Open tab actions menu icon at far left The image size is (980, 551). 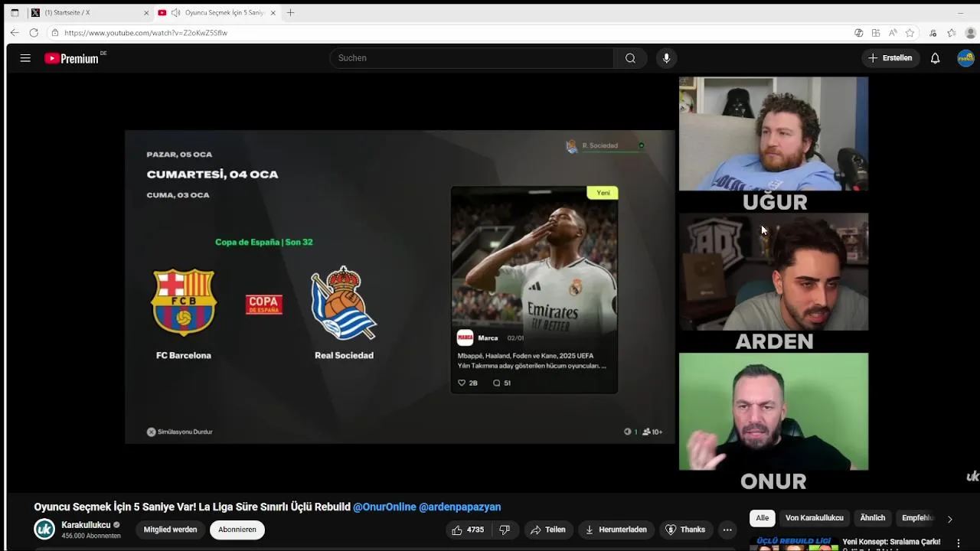pos(15,12)
